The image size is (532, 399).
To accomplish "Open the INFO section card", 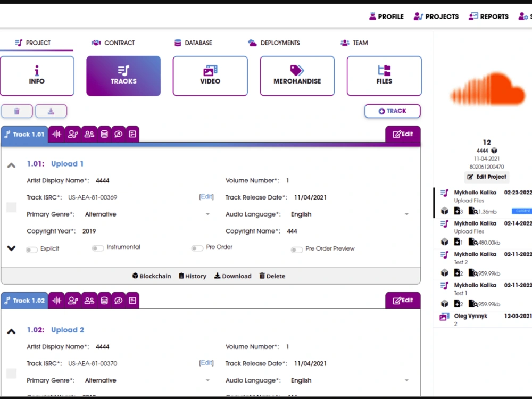I will tap(37, 76).
